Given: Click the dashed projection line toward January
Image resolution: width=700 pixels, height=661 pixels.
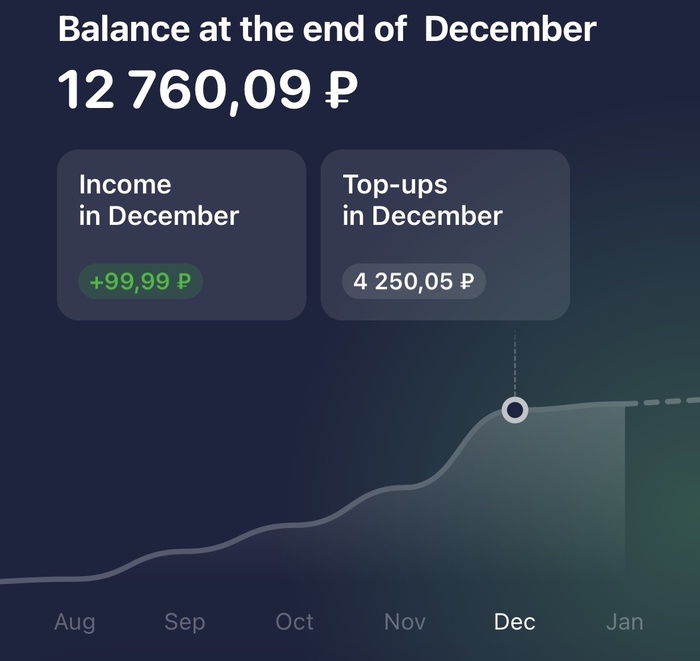Looking at the screenshot, I should 665,402.
